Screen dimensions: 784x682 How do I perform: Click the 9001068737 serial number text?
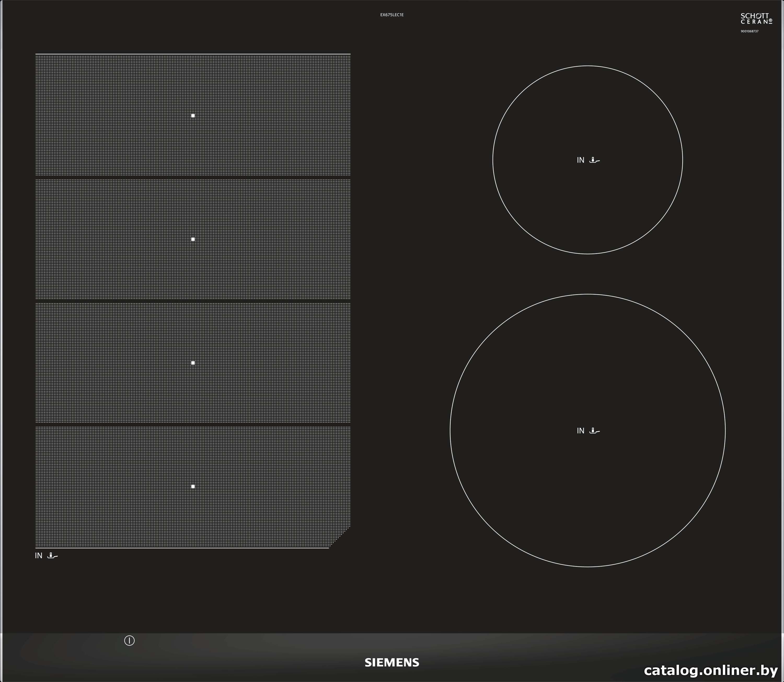[x=750, y=31]
